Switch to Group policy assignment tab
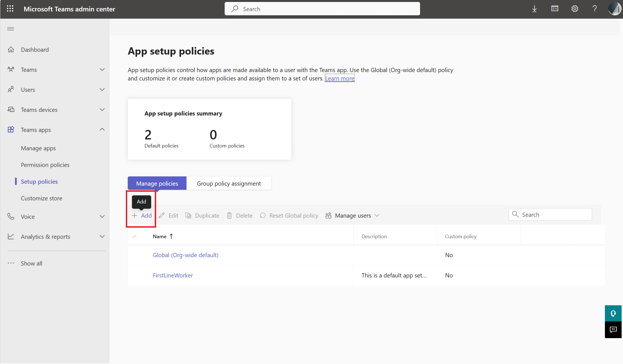This screenshot has width=623, height=364. click(229, 183)
